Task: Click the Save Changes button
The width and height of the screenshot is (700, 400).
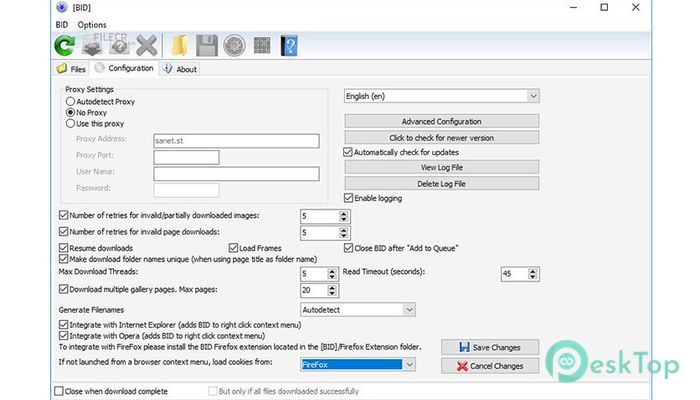Action: point(490,347)
